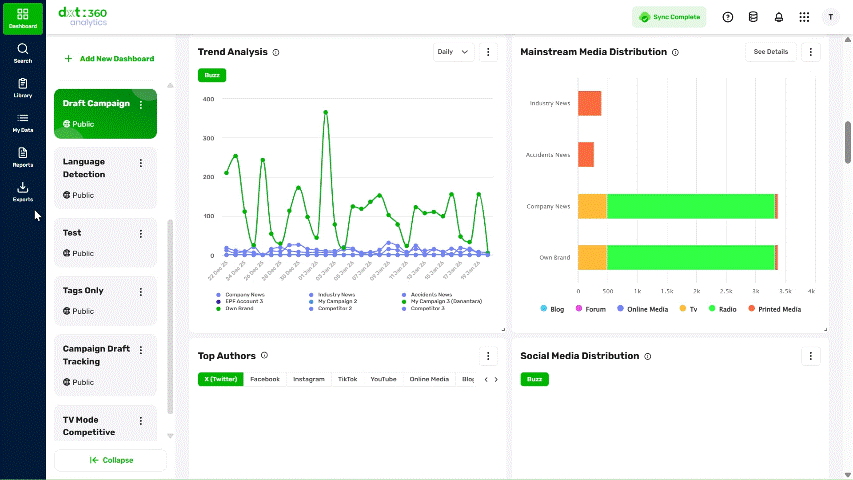The height and width of the screenshot is (480, 853).
Task: Open Exports download section in sidebar
Action: pyautogui.click(x=23, y=192)
